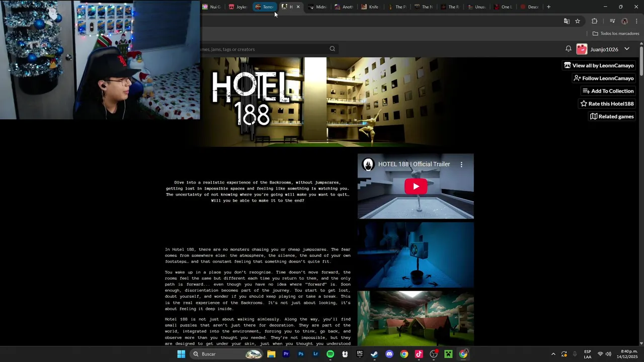Screen dimensions: 644x362
Task: Open the blue fan room screenshot
Action: tap(416, 255)
